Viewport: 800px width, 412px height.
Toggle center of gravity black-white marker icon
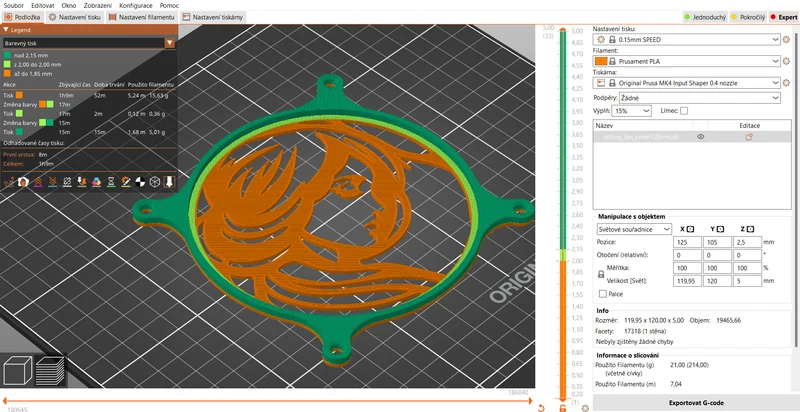click(x=141, y=182)
